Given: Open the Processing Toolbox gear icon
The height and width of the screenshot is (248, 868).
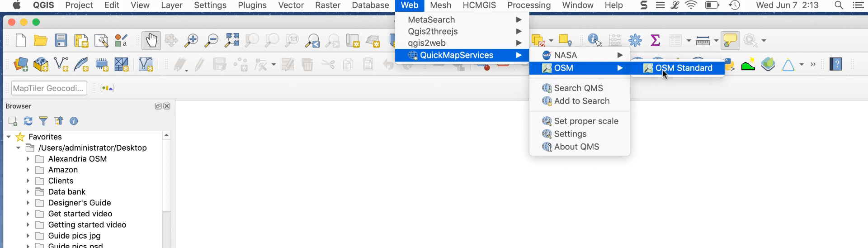Looking at the screenshot, I should (x=635, y=41).
